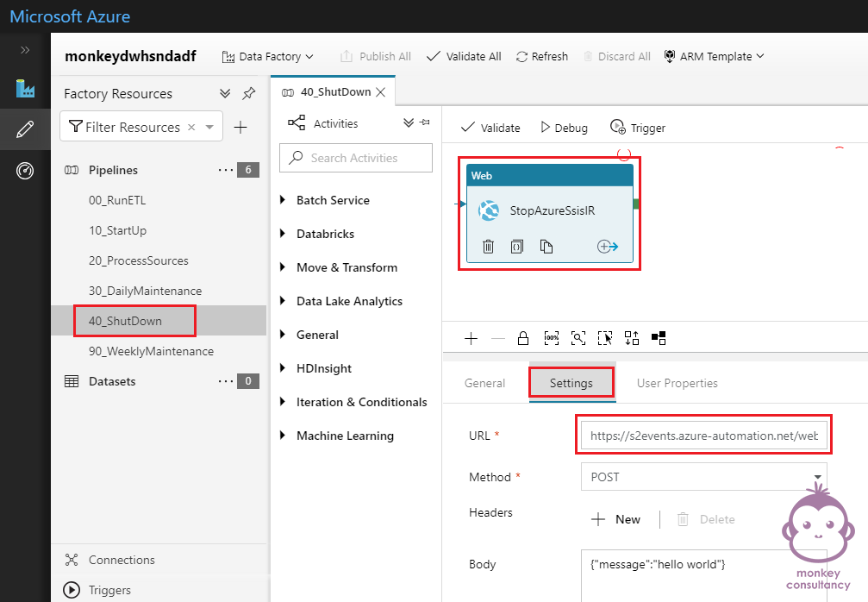Collapse Factory Resources panel double chevron
Screen dimensions: 868x602
225,93
